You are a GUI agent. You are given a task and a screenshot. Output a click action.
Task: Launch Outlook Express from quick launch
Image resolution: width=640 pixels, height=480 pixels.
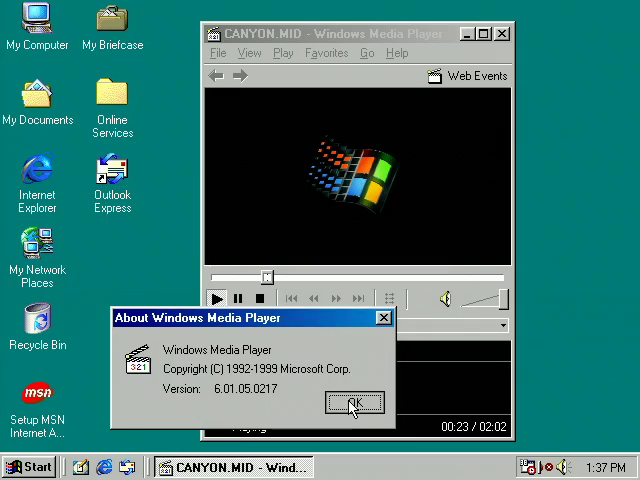pos(127,467)
